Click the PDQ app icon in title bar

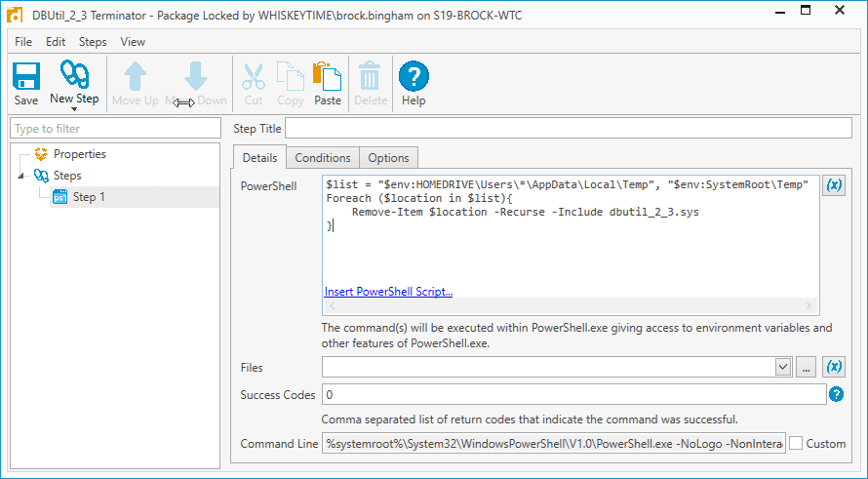pyautogui.click(x=15, y=15)
